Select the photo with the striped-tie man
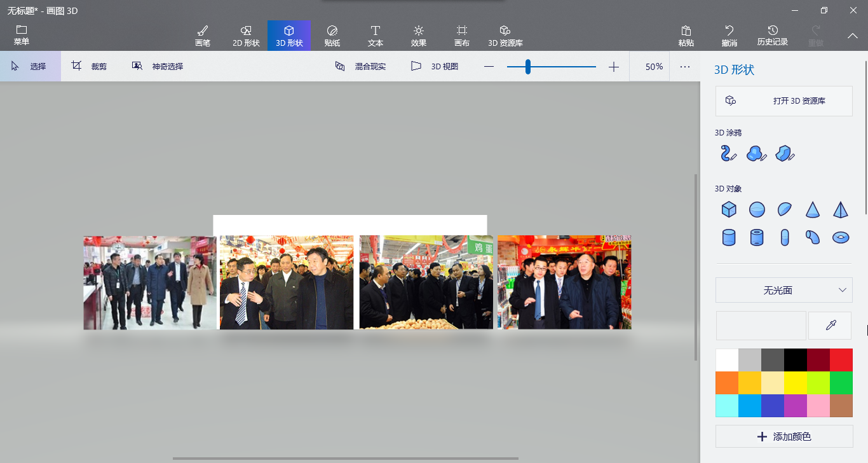This screenshot has width=868, height=463. (287, 282)
